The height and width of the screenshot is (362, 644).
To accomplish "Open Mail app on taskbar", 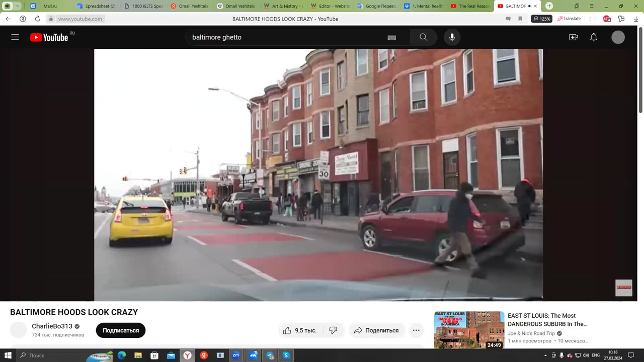I will (171, 355).
